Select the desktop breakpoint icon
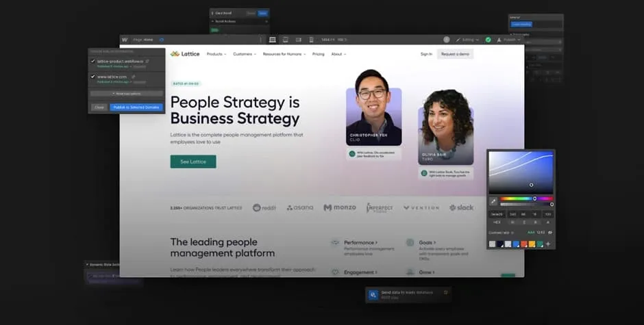The width and height of the screenshot is (644, 325). [x=272, y=40]
